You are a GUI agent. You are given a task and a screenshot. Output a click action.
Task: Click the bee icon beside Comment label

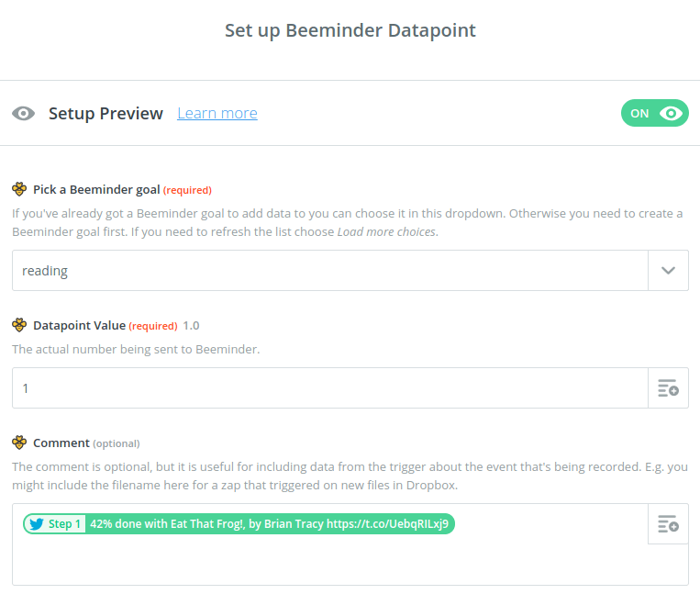[x=19, y=443]
